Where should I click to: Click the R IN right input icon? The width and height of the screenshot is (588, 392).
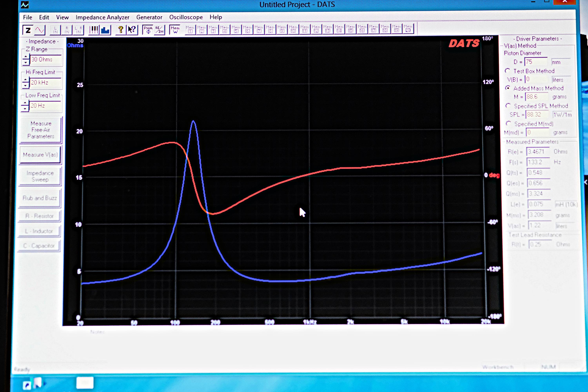[67, 30]
